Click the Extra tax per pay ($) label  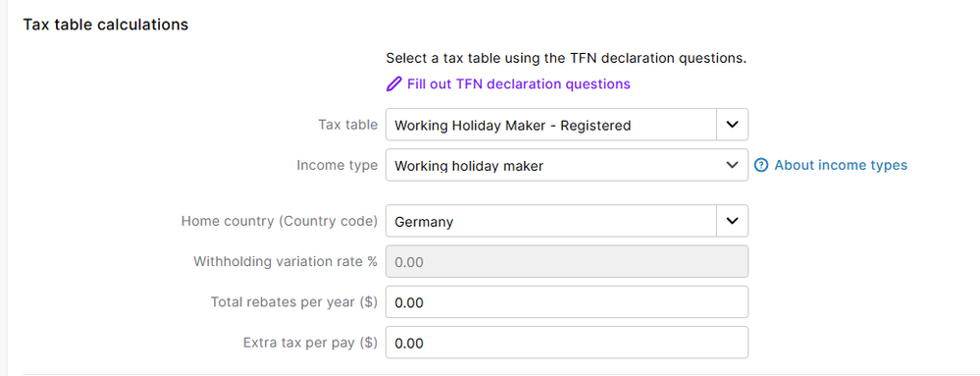point(311,343)
